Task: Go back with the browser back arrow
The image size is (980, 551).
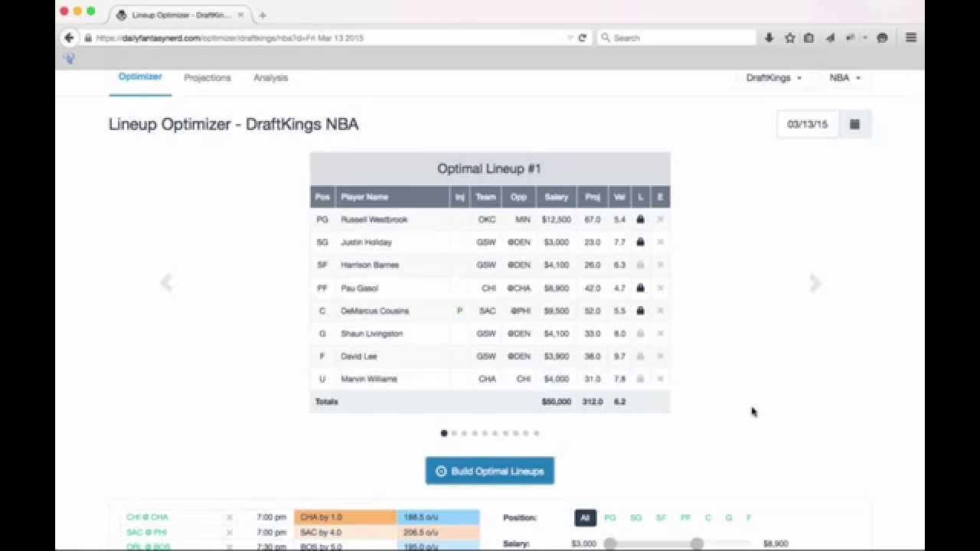Action: [x=69, y=37]
